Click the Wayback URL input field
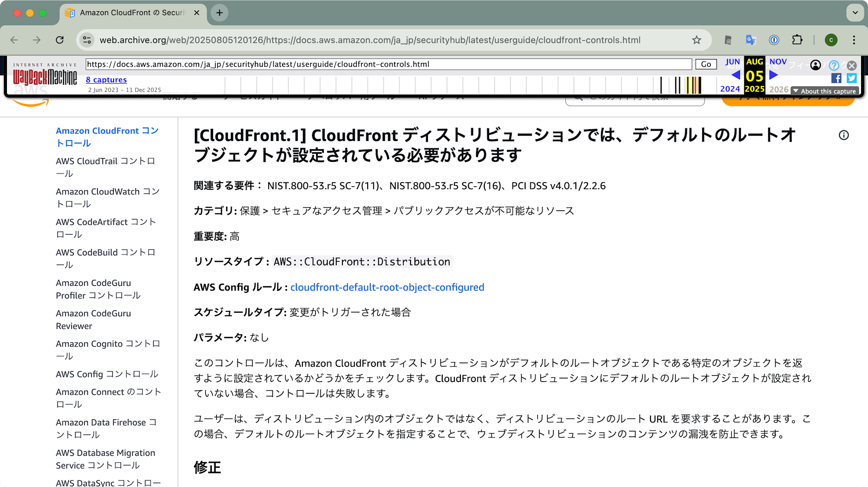 pos(389,64)
